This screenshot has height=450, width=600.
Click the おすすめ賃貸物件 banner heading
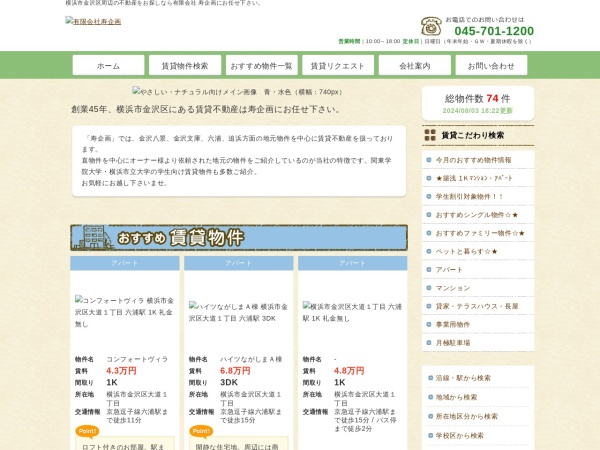pyautogui.click(x=239, y=238)
